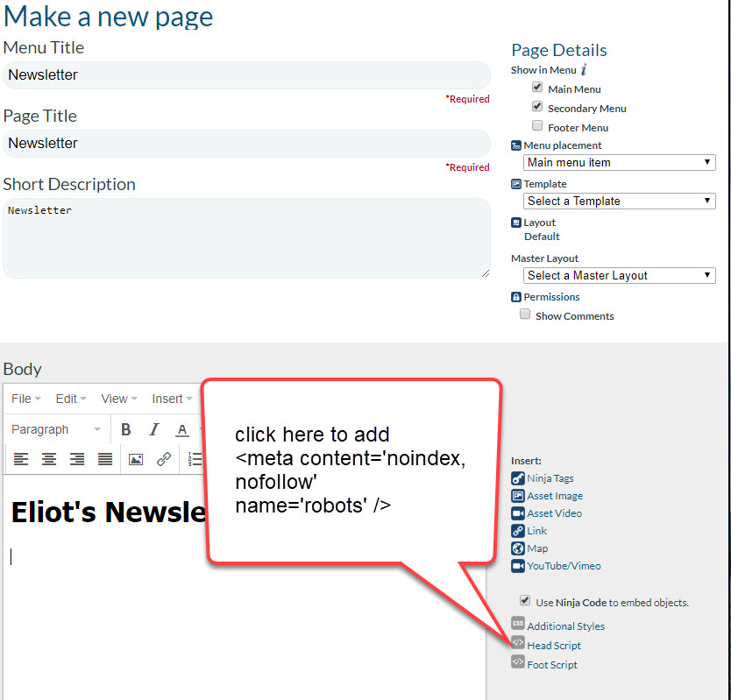731x700 pixels.
Task: Click the Eliot's Newsletter heading in body
Action: point(108,513)
